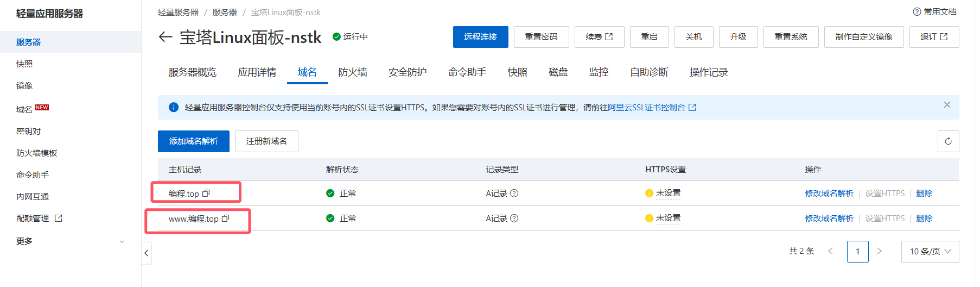
Task: Expand the 更多 sidebar section
Action: pyautogui.click(x=122, y=241)
